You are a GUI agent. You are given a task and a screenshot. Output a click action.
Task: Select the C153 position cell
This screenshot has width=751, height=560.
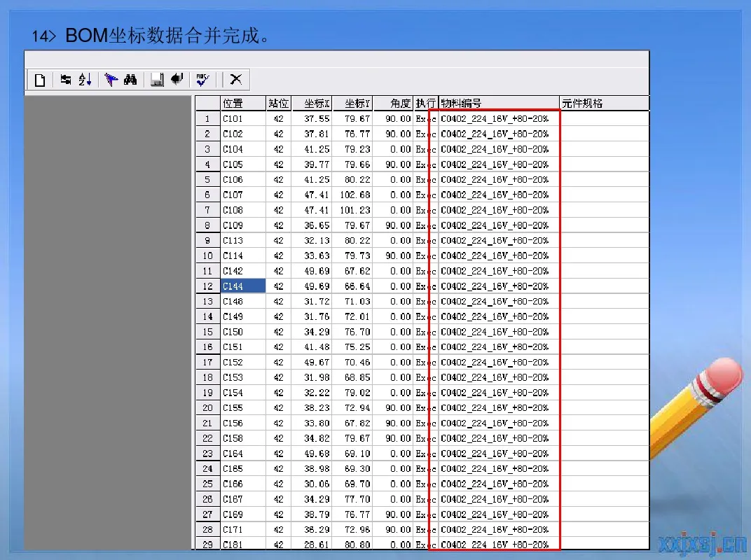click(x=243, y=377)
